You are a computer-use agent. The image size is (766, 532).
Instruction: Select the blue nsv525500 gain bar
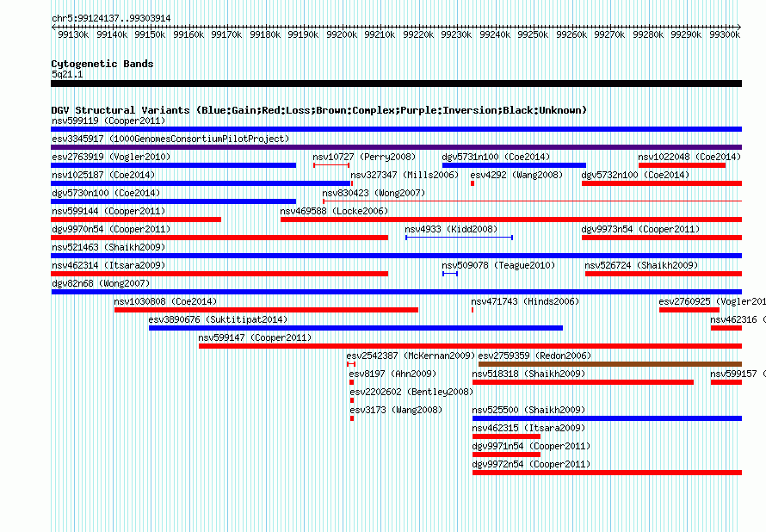coord(608,418)
